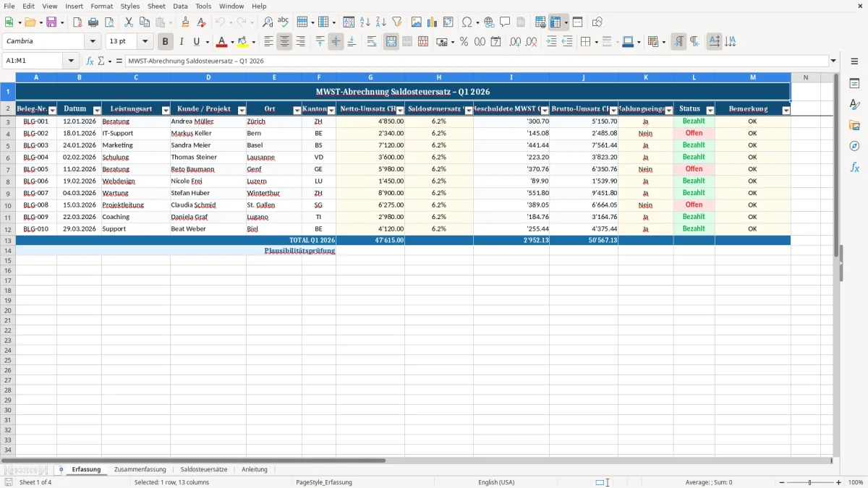Open the Sheet menu
Viewport: 868px width, 488px height.
click(156, 6)
